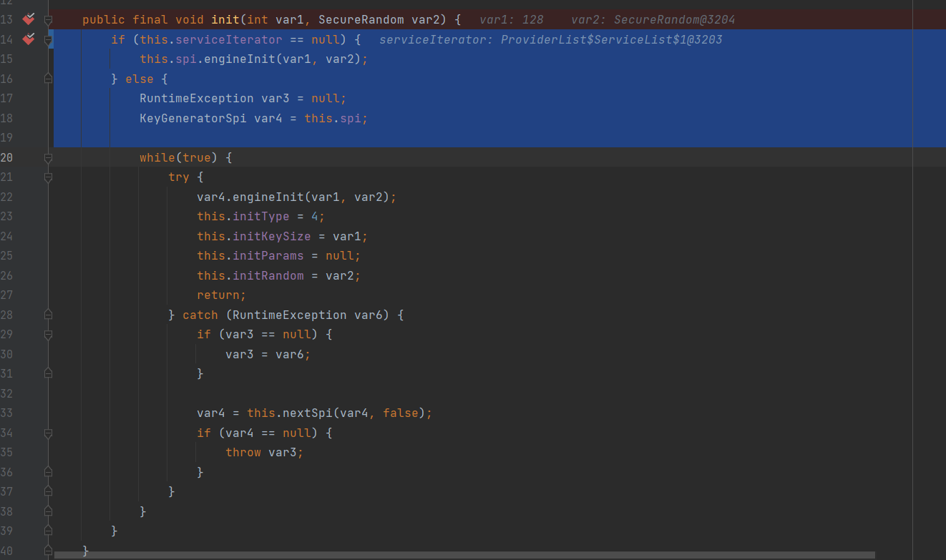This screenshot has height=560, width=946.
Task: Click line number 20 in the gutter
Action: pyautogui.click(x=7, y=157)
